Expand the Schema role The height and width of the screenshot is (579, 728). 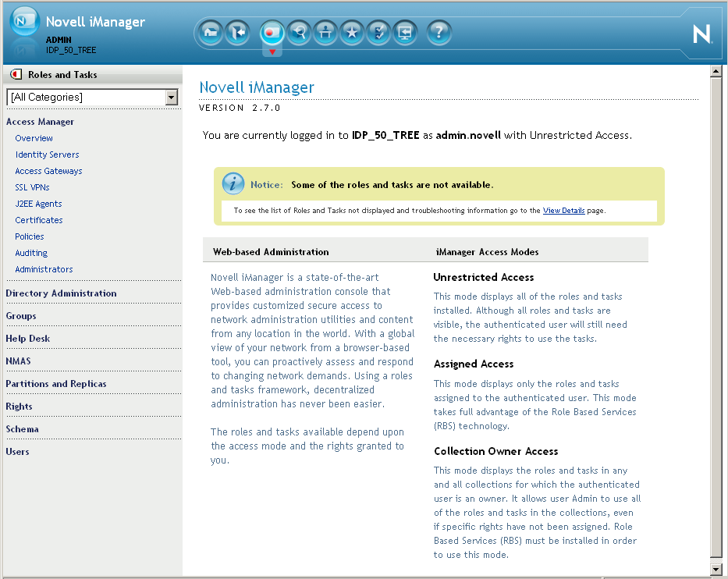pos(23,429)
